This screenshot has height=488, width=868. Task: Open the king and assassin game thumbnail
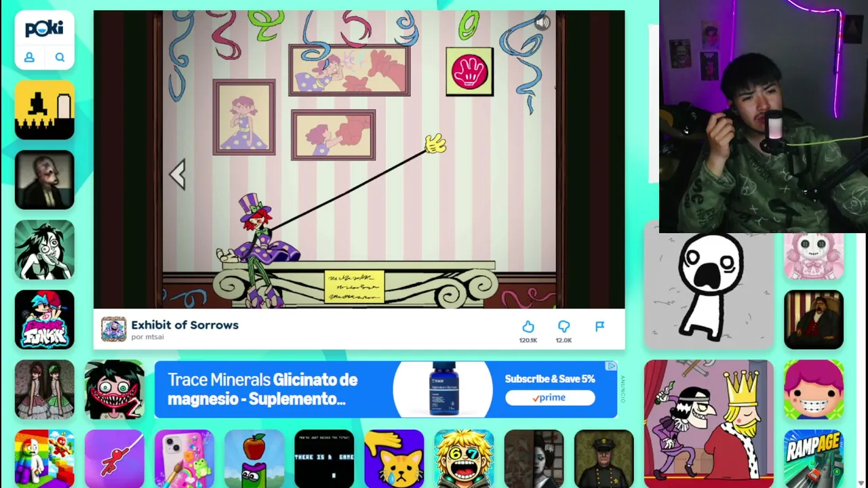pyautogui.click(x=709, y=424)
